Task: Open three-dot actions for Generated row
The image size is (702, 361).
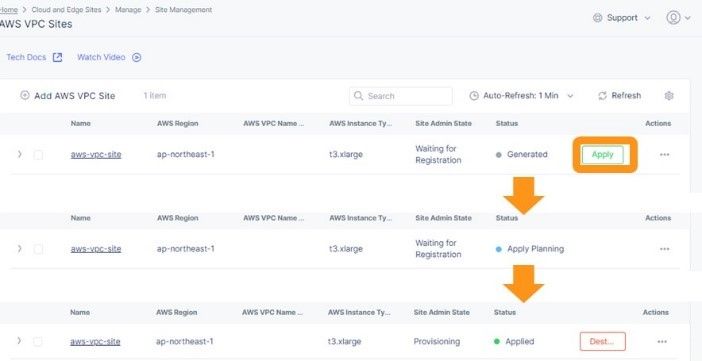Action: pyautogui.click(x=664, y=155)
